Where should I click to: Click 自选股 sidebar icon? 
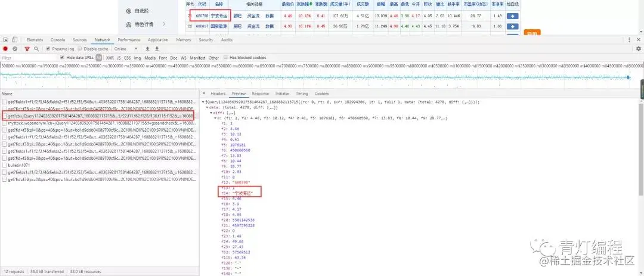click(x=129, y=11)
